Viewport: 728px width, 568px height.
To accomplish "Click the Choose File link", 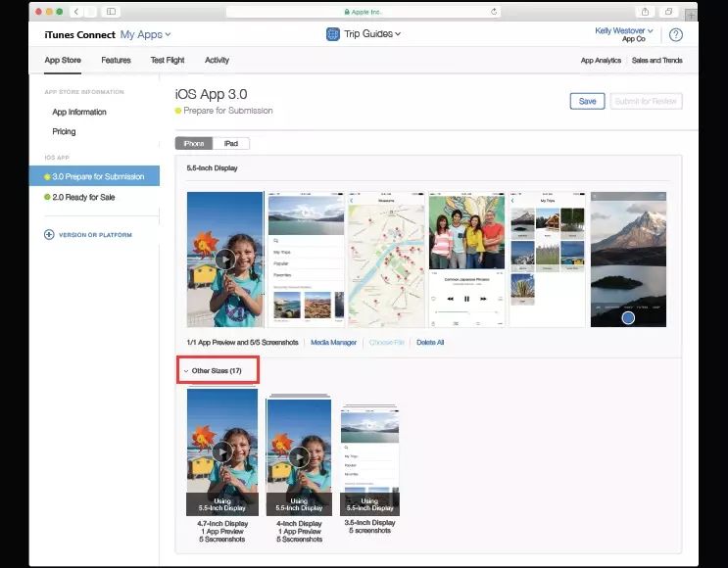I will pos(386,343).
